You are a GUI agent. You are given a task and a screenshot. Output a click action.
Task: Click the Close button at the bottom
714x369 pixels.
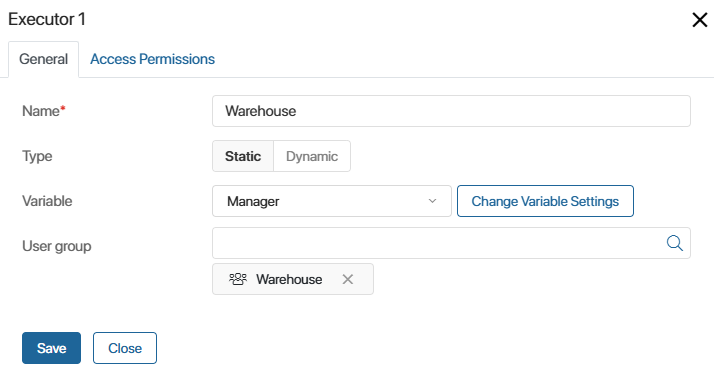[125, 348]
